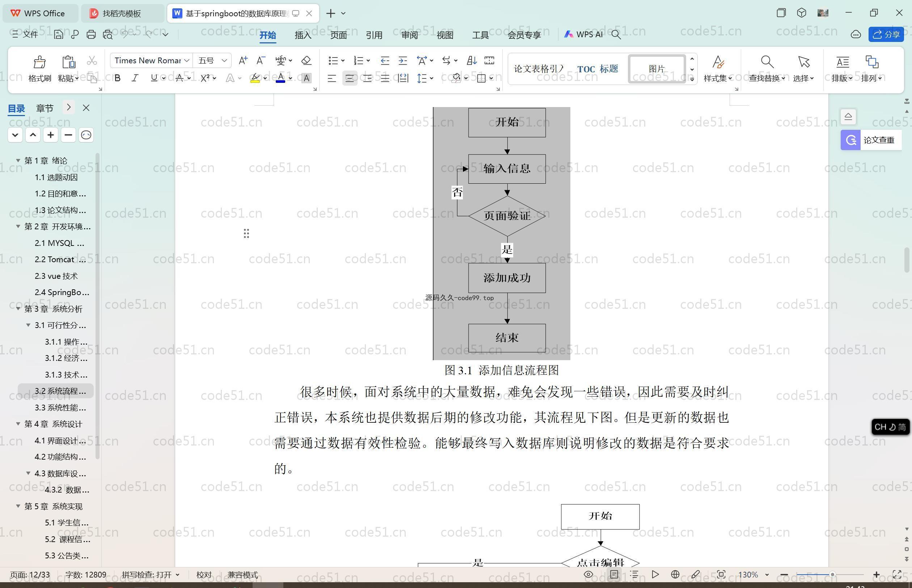This screenshot has width=912, height=588.
Task: Go to 3.3 系统性能 outline entry
Action: click(60, 408)
